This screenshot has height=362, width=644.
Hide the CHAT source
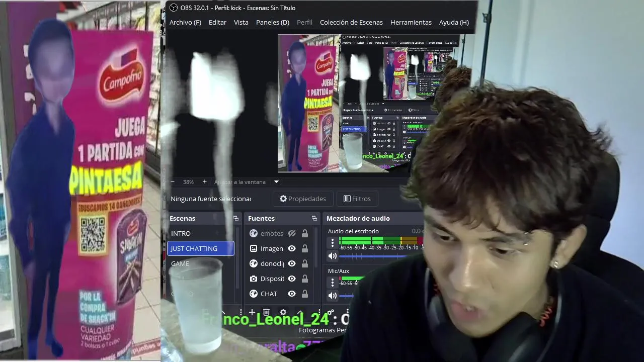pyautogui.click(x=292, y=294)
